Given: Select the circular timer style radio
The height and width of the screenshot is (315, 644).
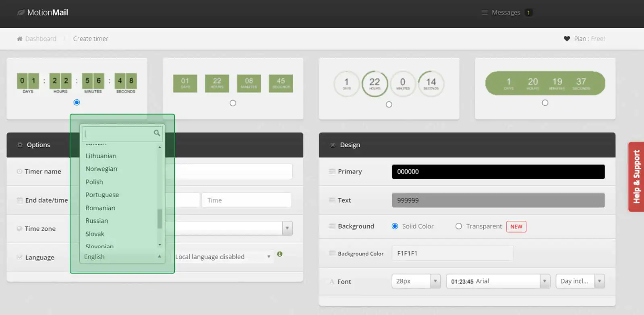Looking at the screenshot, I should 389,105.
